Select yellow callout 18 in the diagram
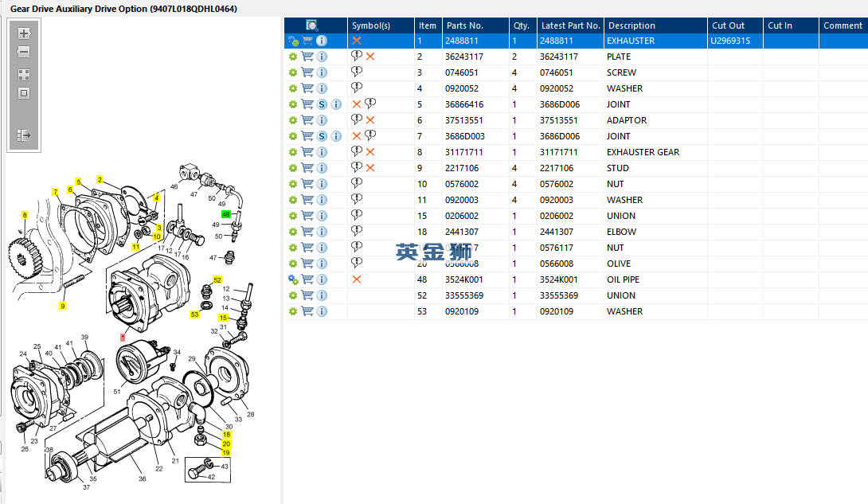 tap(226, 435)
